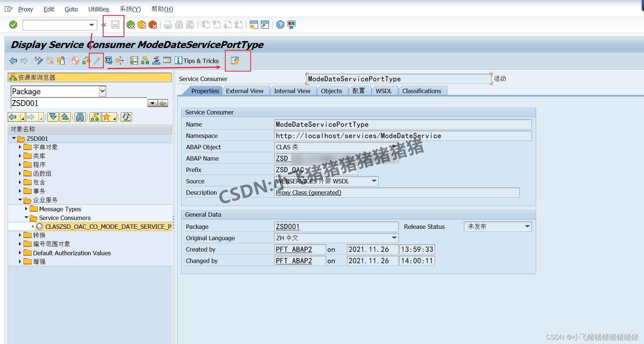Switch to the WSDL tab
The image size is (644, 344).
point(383,91)
